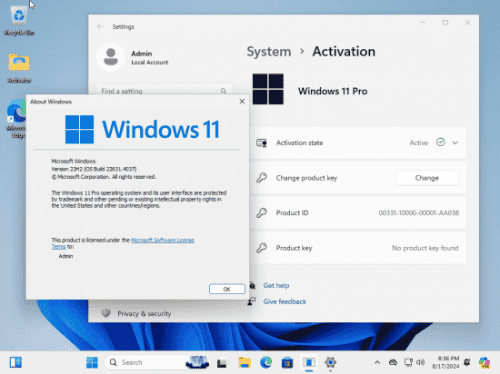
Task: Select Privacy & security in the sidebar
Action: [144, 314]
